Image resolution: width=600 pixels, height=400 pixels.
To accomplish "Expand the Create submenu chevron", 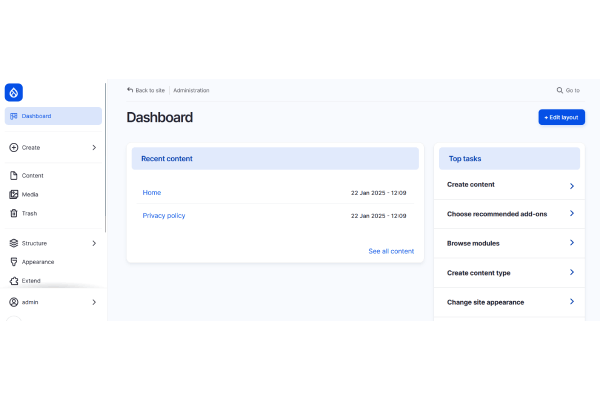I will [94, 147].
